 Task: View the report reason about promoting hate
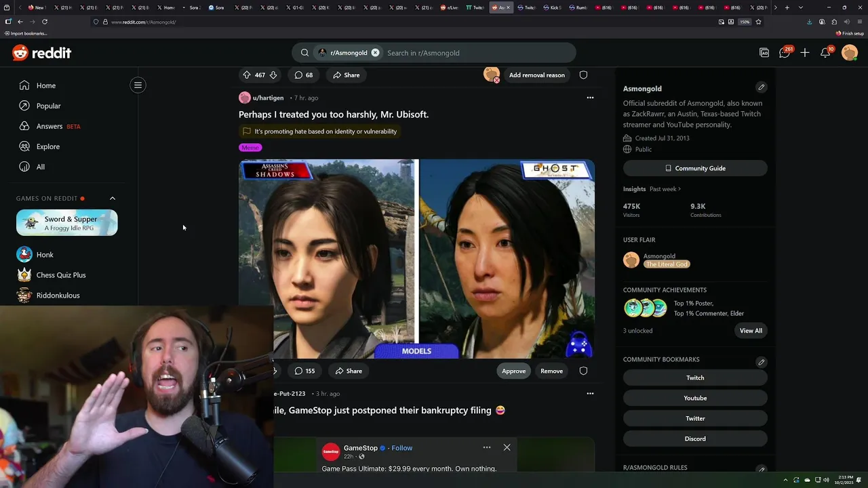(319, 131)
